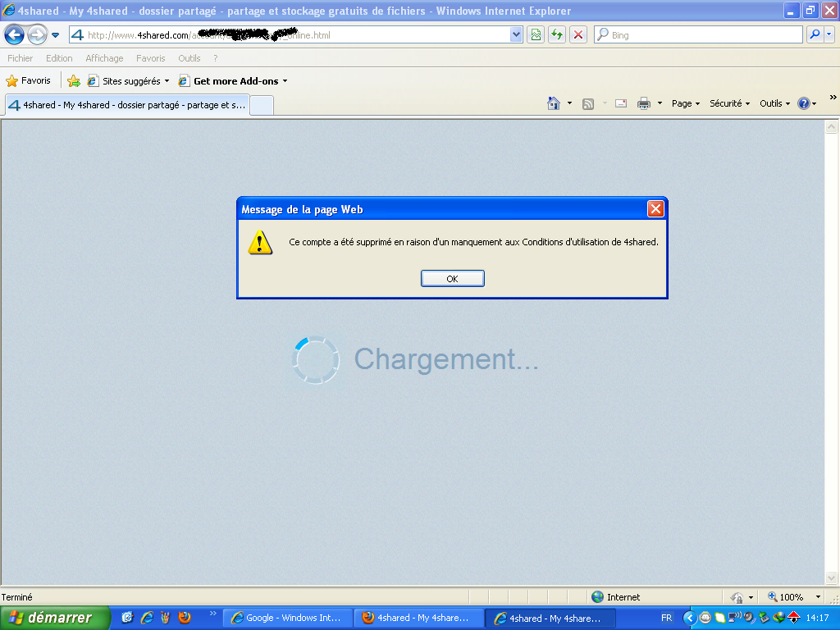Click the blue Help question mark icon
840x630 pixels.
(x=804, y=103)
